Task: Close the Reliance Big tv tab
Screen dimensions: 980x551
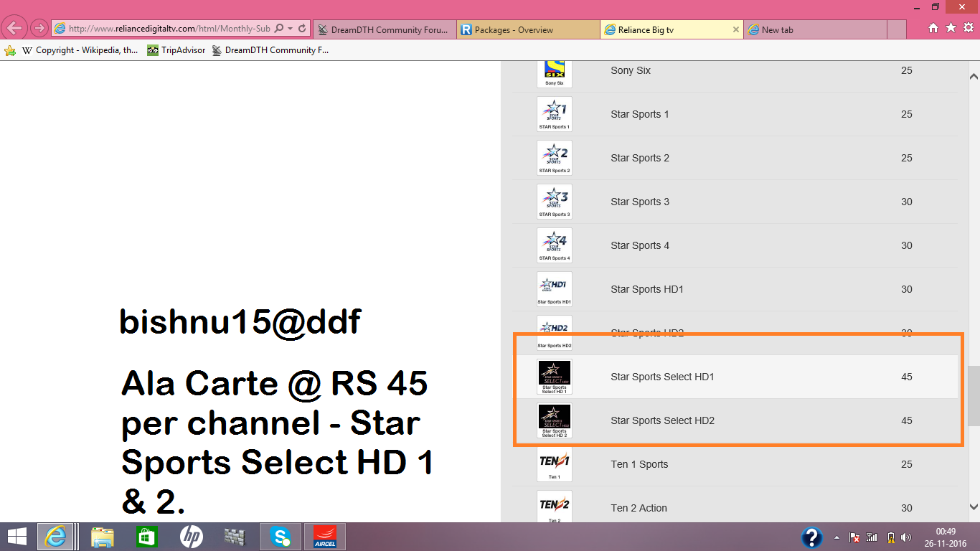Action: coord(735,29)
